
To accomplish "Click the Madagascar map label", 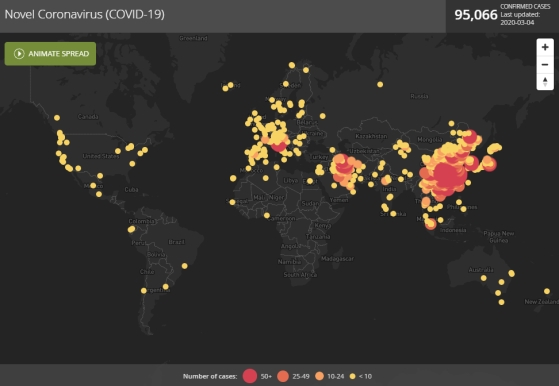I will pyautogui.click(x=337, y=259).
